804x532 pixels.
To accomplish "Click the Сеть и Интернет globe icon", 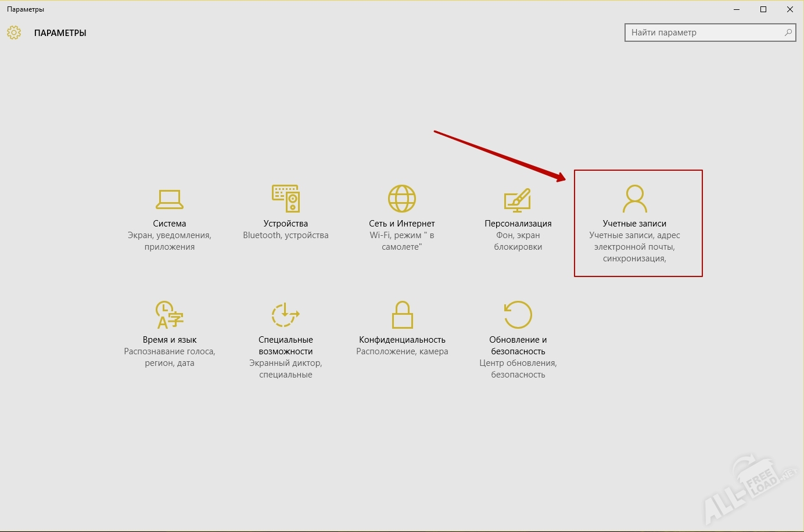I will pos(402,199).
